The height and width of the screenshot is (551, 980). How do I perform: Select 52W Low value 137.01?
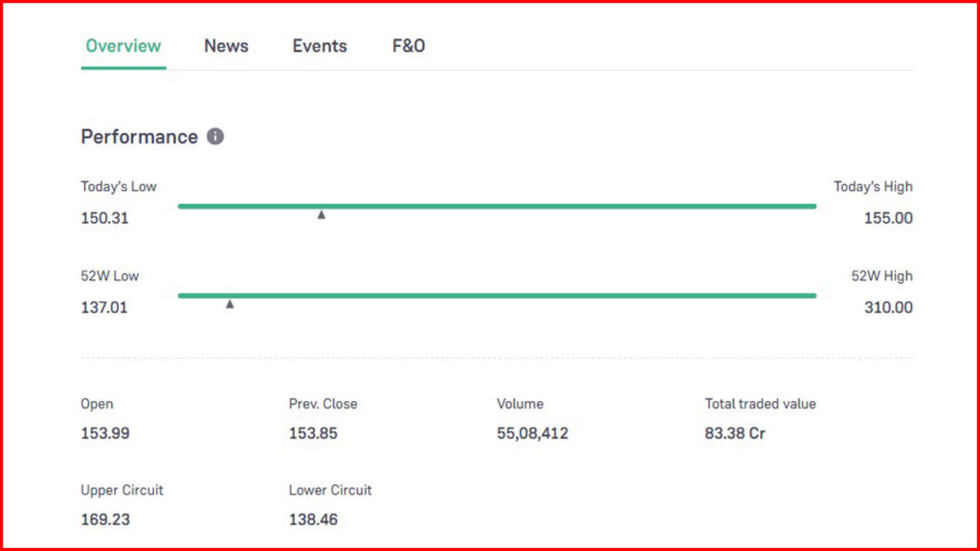coord(103,307)
